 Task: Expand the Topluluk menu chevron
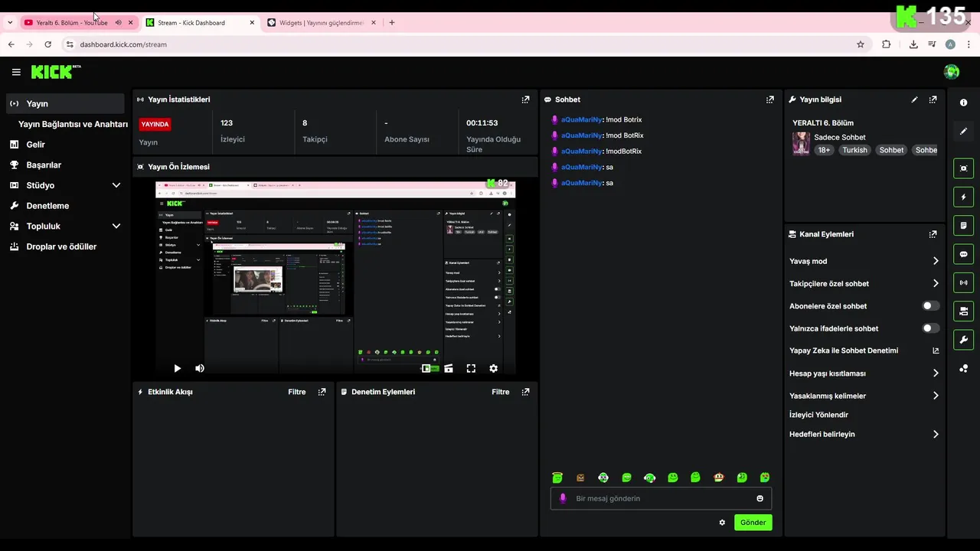[x=116, y=227]
